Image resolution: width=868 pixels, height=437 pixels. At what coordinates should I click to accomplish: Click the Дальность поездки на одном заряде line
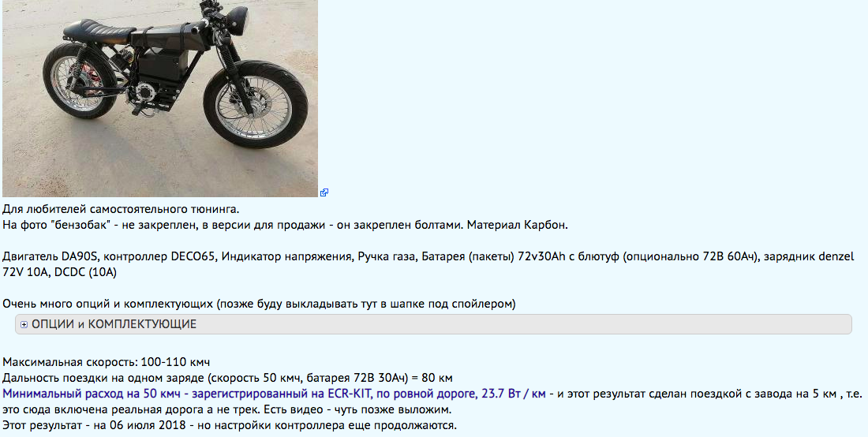tap(227, 378)
